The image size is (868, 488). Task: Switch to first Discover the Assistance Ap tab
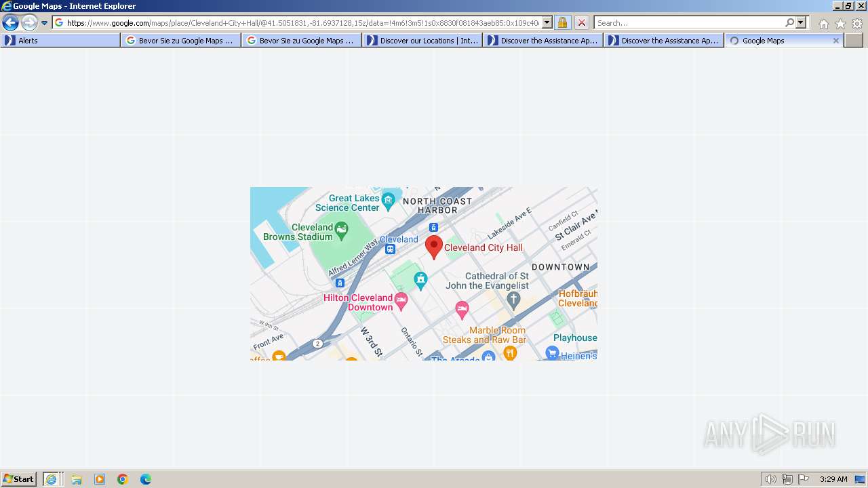543,41
